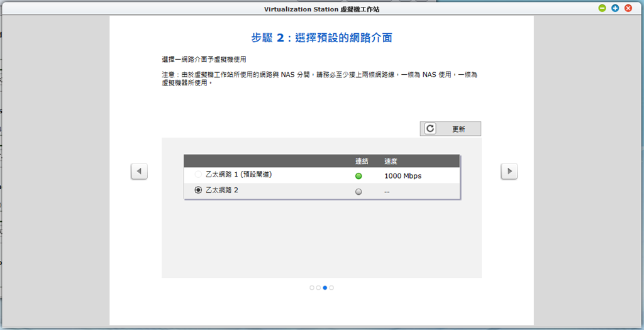Close the Virtualization Station window with the red button
Viewport: 644px width, 330px height.
coord(628,8)
